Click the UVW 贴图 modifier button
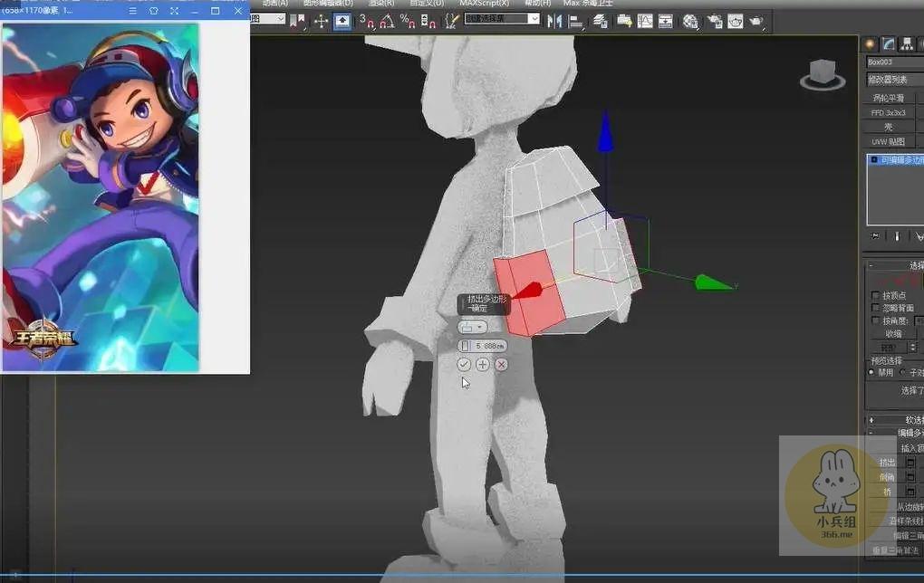This screenshot has height=583, width=924. tap(888, 142)
